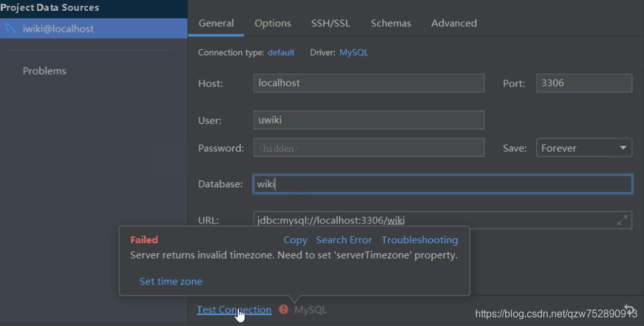
Task: Click the hidden Password field
Action: pos(369,148)
